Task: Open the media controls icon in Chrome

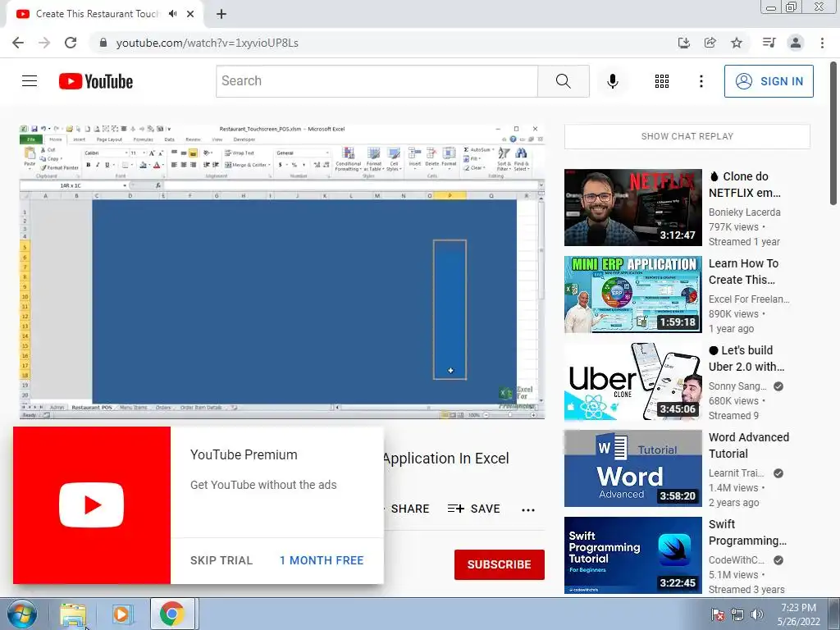Action: coord(769,43)
